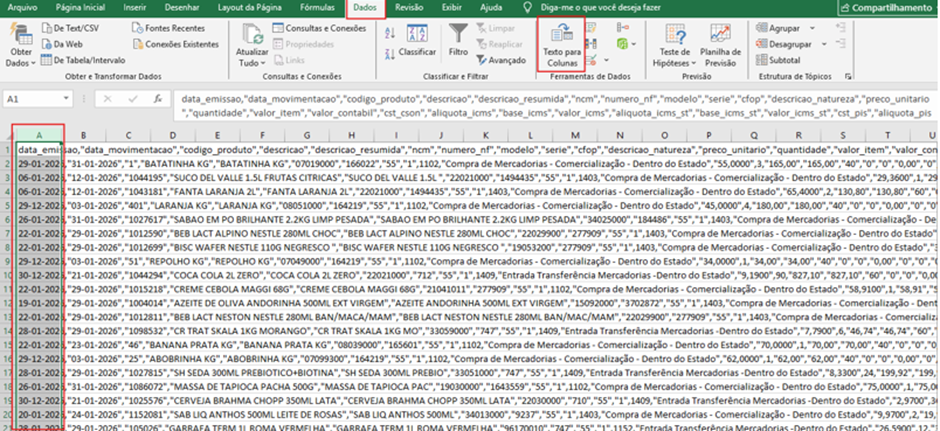This screenshot has width=940, height=431.
Task: Click the Diga-me search field
Action: pyautogui.click(x=588, y=8)
